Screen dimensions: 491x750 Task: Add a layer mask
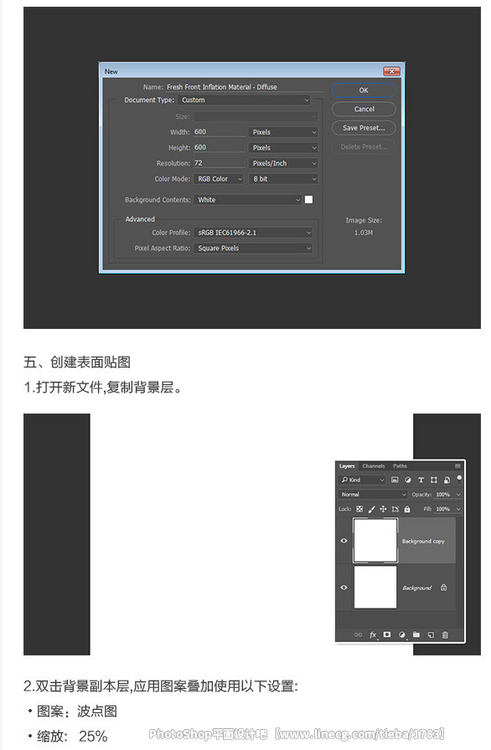coord(387,635)
